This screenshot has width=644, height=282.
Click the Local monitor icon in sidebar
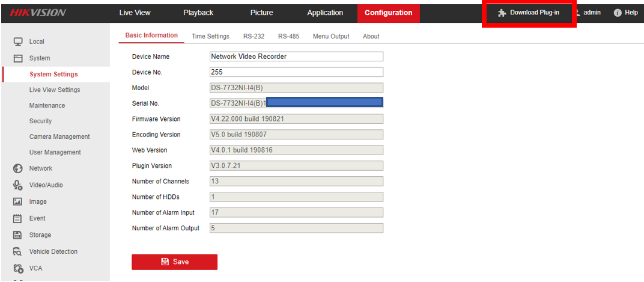click(18, 41)
